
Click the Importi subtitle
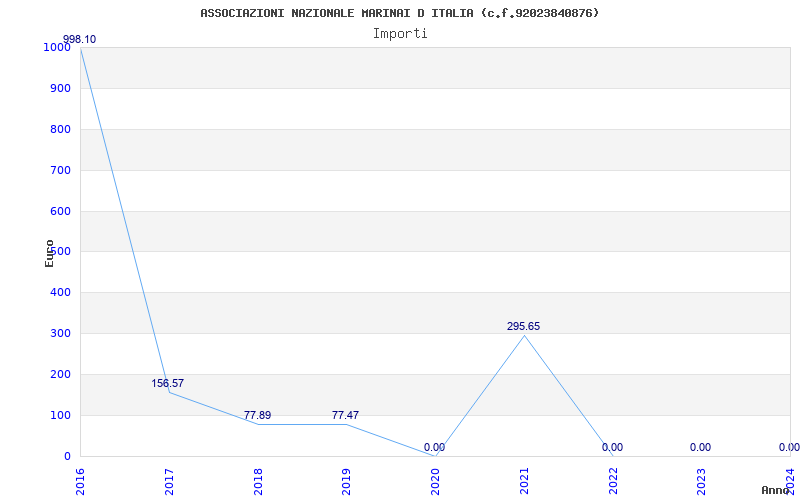pos(400,34)
